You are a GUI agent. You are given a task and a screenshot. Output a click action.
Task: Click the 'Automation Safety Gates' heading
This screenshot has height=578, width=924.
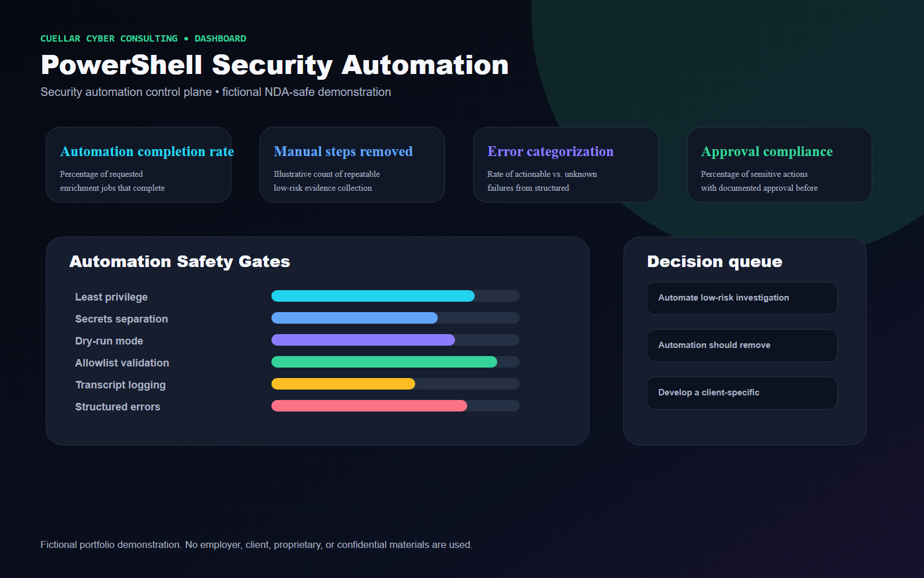coord(180,262)
